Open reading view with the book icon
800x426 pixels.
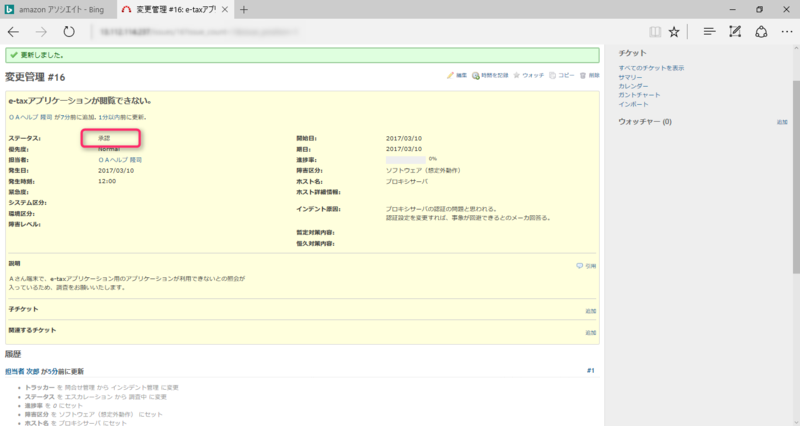[x=655, y=32]
